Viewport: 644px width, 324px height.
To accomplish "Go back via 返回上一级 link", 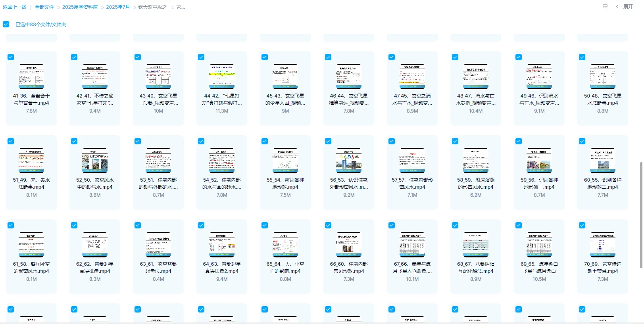I will [x=15, y=7].
